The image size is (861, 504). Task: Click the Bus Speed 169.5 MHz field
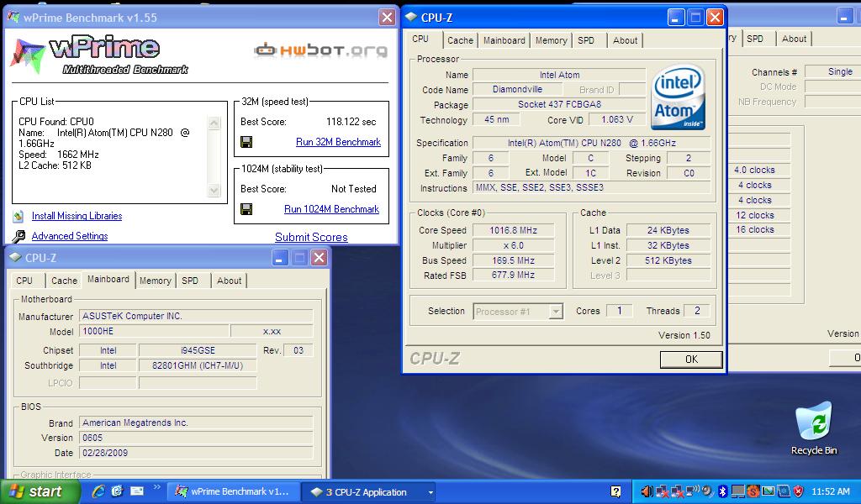click(x=514, y=260)
